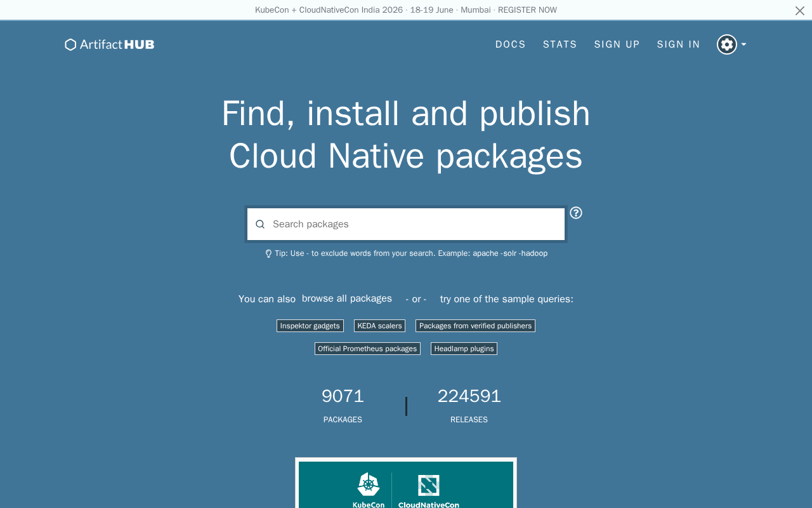Choose Packages from verified publishers query
The width and height of the screenshot is (812, 508).
(x=475, y=326)
